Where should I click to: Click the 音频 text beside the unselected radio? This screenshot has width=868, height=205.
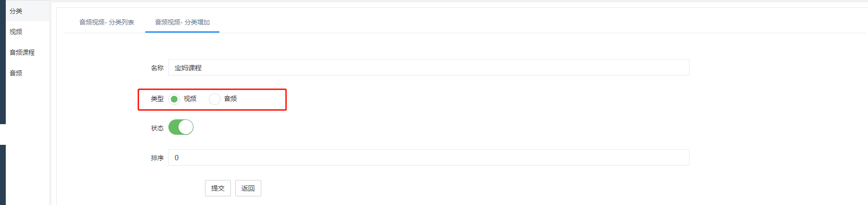pyautogui.click(x=230, y=99)
